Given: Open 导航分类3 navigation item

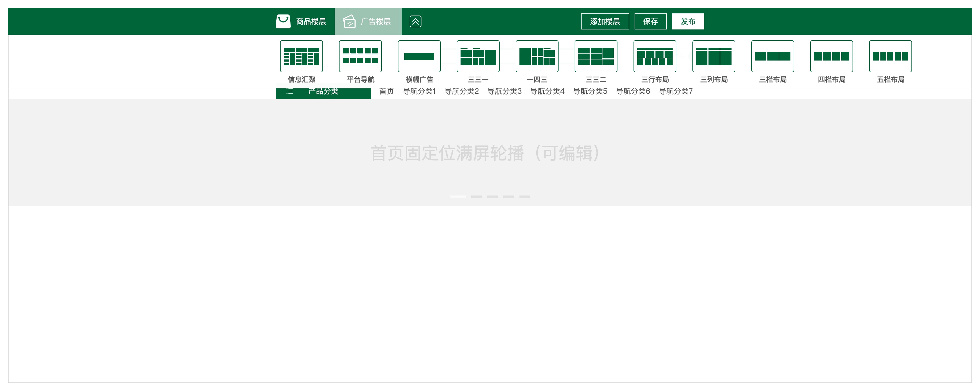Looking at the screenshot, I should click(505, 92).
